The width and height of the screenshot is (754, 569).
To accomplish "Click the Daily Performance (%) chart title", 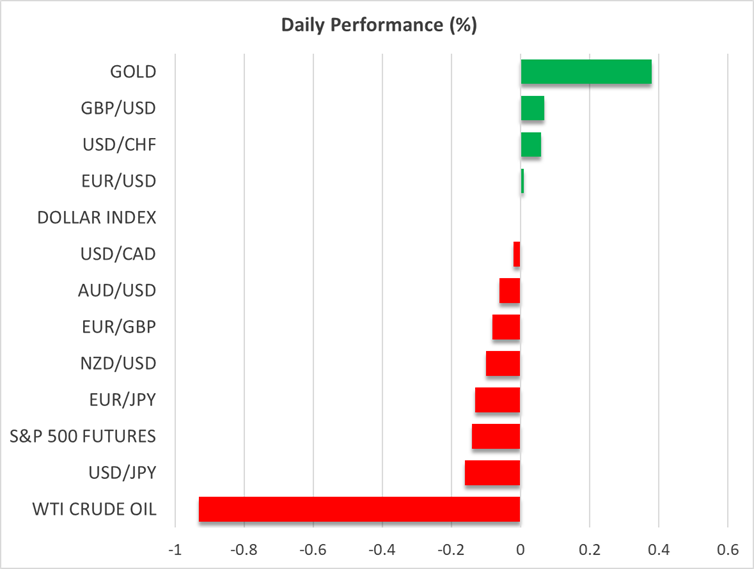I will tap(377, 26).
